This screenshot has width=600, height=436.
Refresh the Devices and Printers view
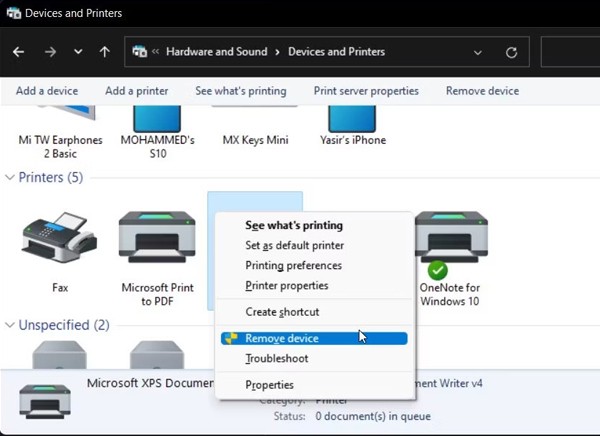tap(511, 52)
